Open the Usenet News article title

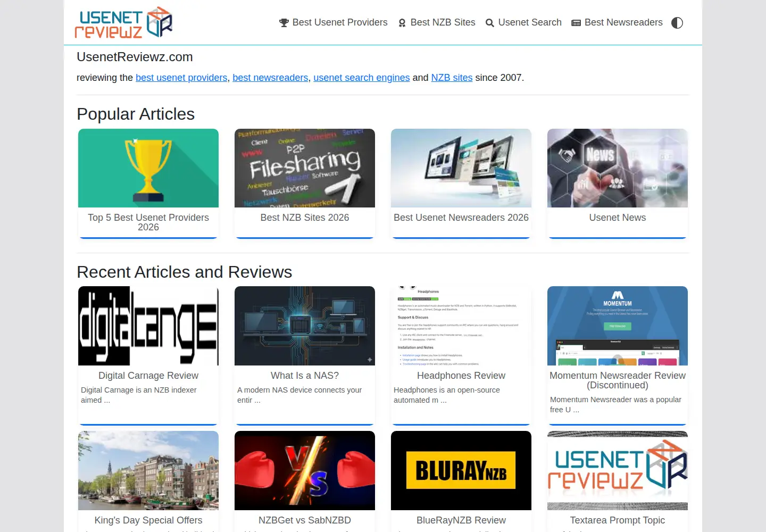pyautogui.click(x=618, y=218)
